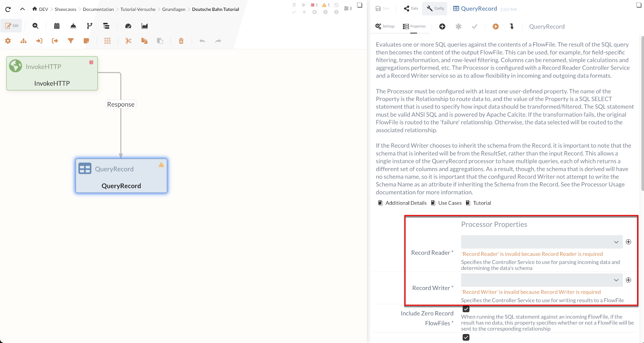Toggle the Edit mode button
This screenshot has height=343, width=644.
(12, 26)
